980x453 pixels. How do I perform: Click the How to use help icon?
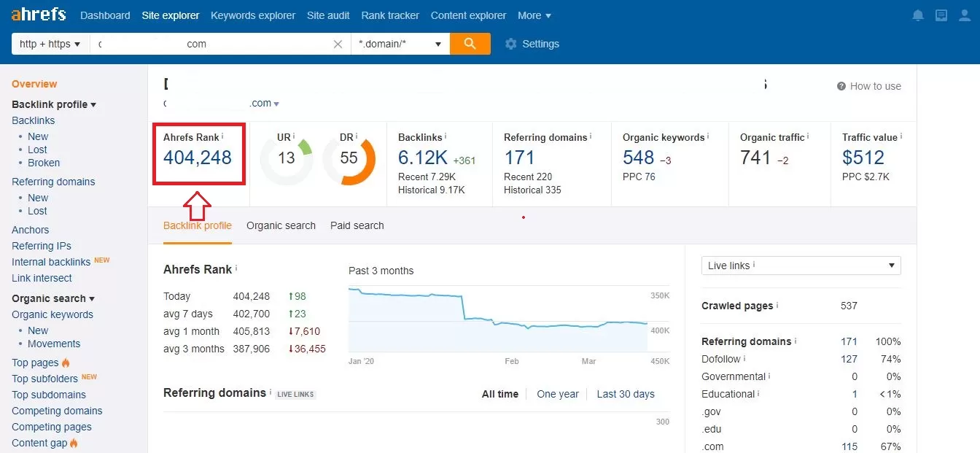[x=841, y=86]
